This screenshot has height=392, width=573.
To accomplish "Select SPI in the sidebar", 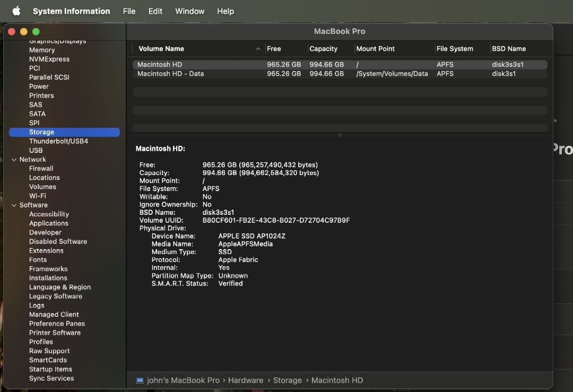I will [x=34, y=123].
